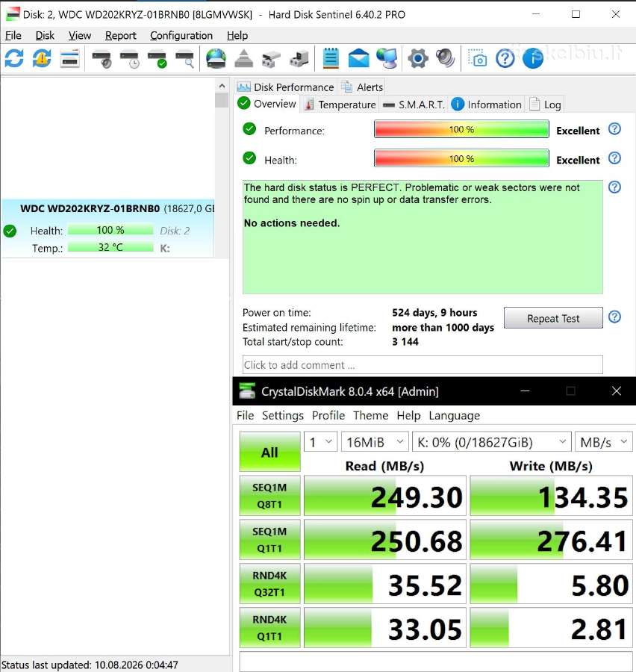Open CrystalDiskMark Settings menu
Viewport: 636px width, 672px height.
click(282, 415)
